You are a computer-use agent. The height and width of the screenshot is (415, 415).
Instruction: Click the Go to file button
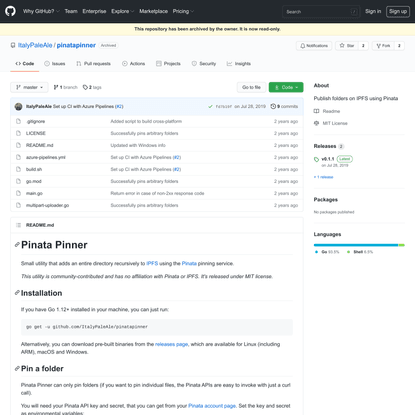pyautogui.click(x=252, y=87)
